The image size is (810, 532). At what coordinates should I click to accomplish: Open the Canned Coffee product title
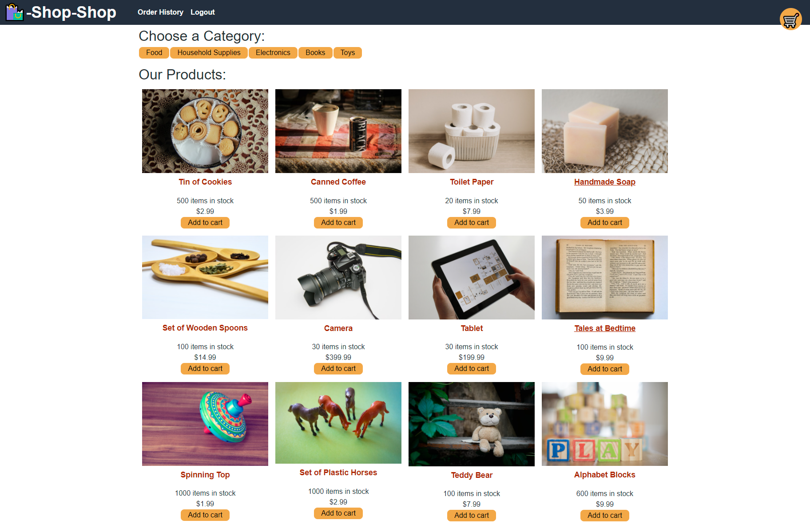338,182
